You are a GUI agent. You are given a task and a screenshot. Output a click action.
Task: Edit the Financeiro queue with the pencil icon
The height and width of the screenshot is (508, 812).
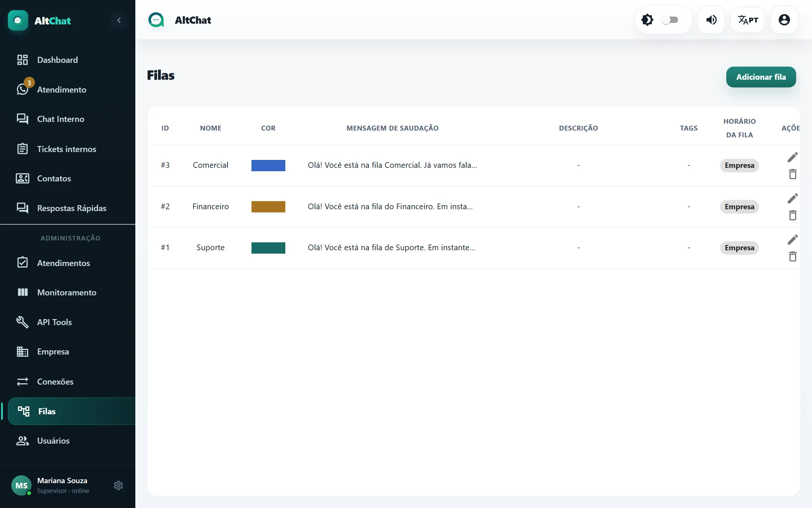(792, 198)
